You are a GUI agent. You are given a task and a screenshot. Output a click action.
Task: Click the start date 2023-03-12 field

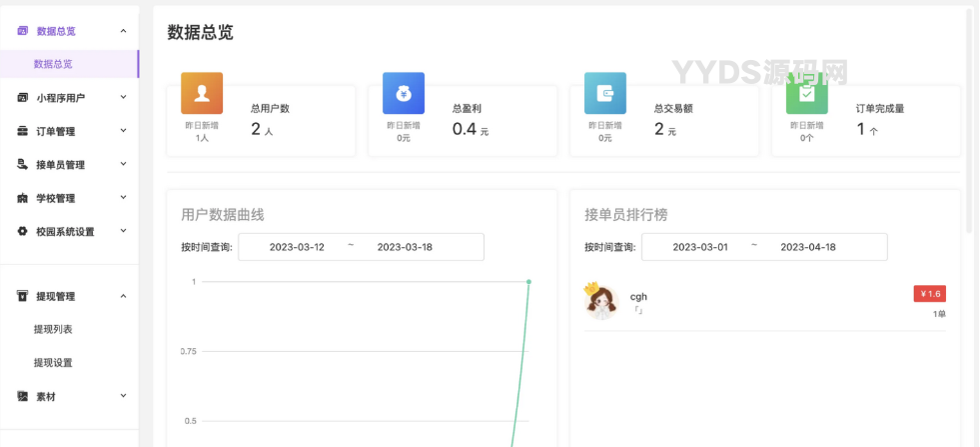click(297, 247)
